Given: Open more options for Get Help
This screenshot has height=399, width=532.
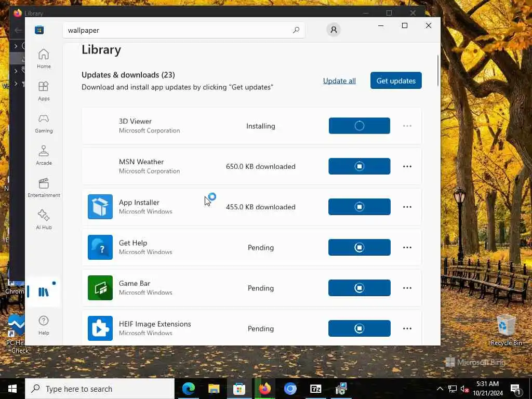Looking at the screenshot, I should (x=407, y=247).
